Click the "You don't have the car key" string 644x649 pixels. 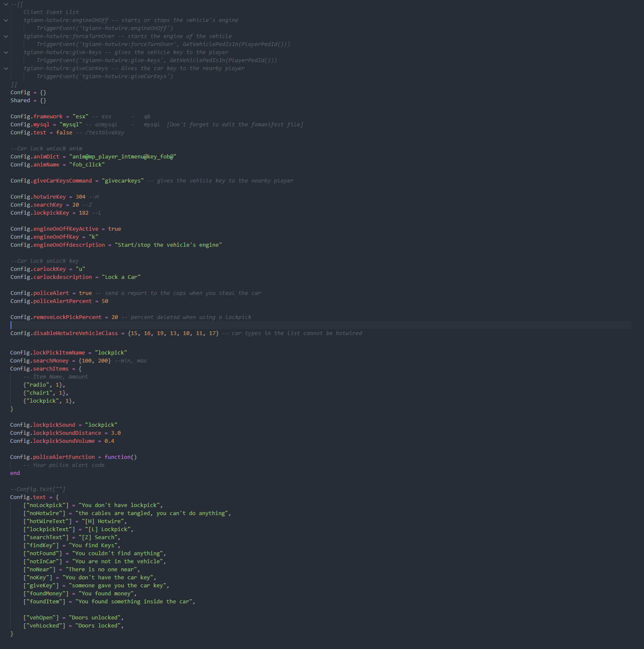108,578
